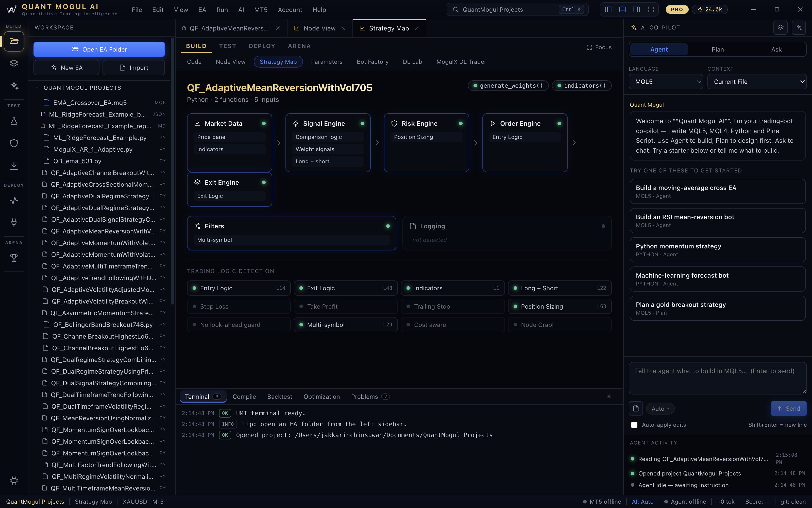Collapse the QuantMogul Projects tree
This screenshot has width=812, height=508.
tap(37, 88)
